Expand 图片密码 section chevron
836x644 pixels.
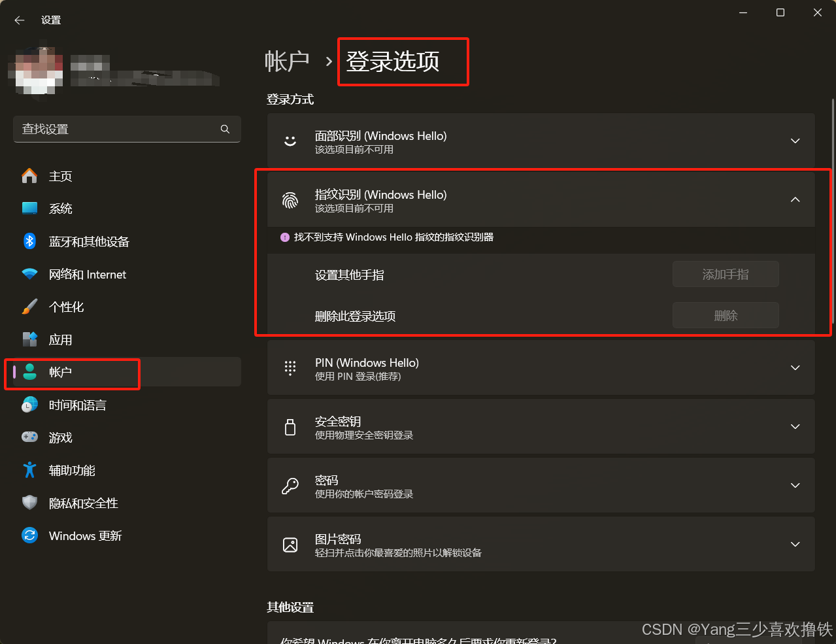click(795, 544)
